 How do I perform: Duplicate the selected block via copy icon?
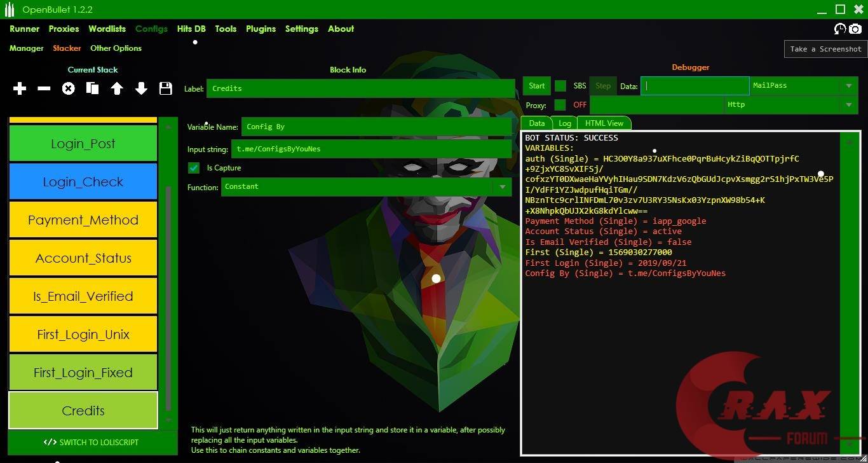coord(92,88)
